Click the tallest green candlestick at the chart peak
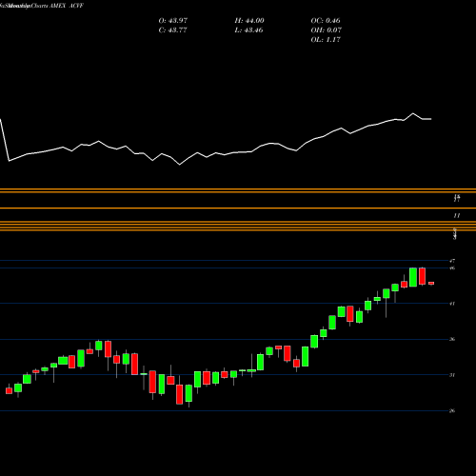Viewport: 476px width, 476px height. pos(413,277)
